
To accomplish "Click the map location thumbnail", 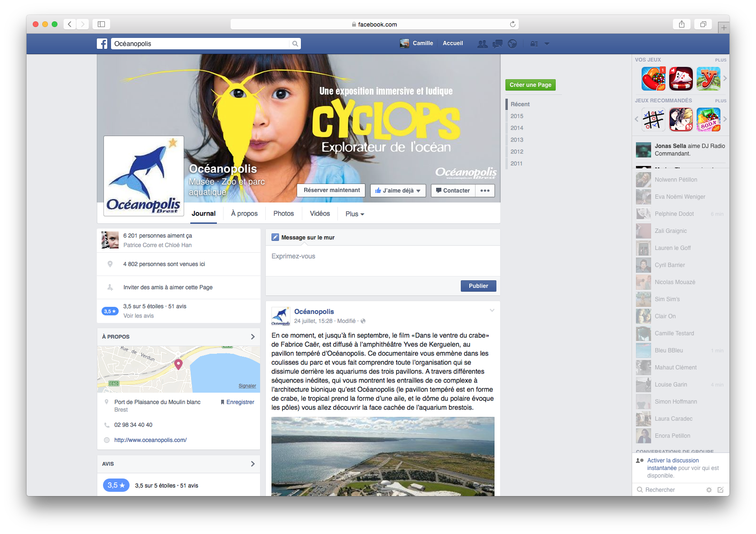I will (178, 369).
